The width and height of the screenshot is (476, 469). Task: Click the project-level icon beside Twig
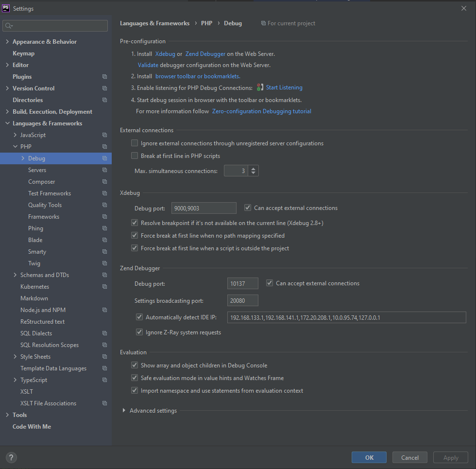(x=104, y=263)
